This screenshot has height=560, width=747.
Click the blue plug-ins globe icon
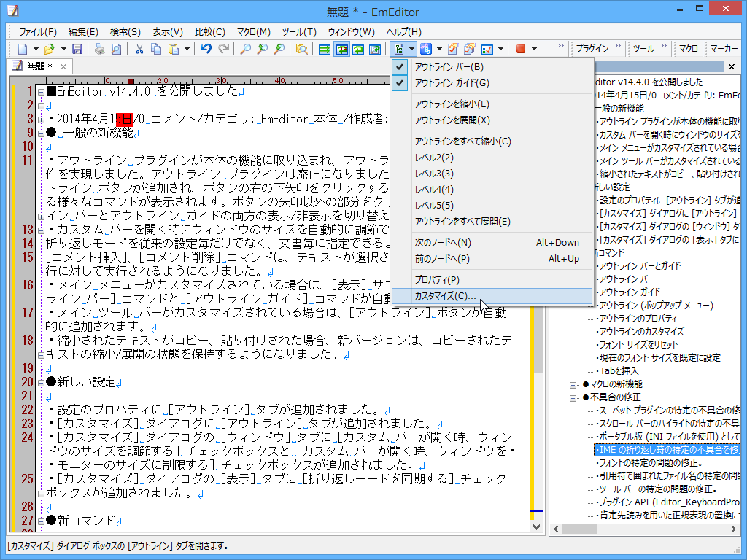426,49
